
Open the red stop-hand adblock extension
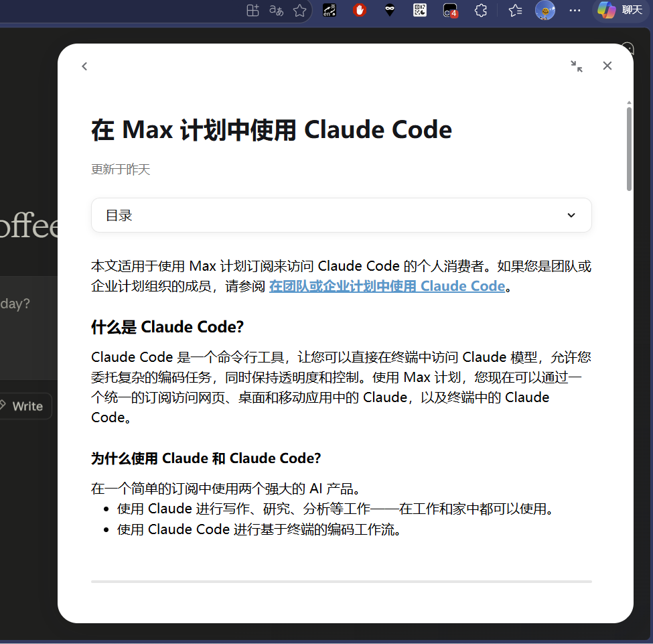360,10
